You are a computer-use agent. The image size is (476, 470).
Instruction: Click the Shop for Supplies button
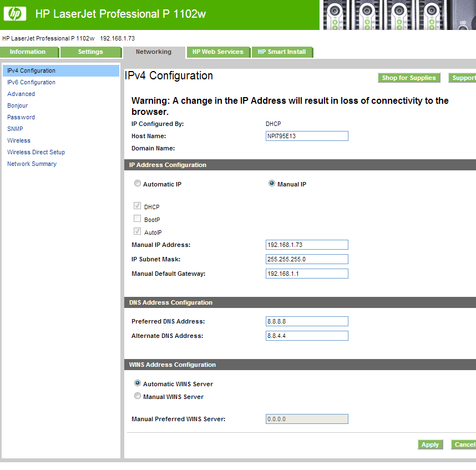[x=409, y=78]
